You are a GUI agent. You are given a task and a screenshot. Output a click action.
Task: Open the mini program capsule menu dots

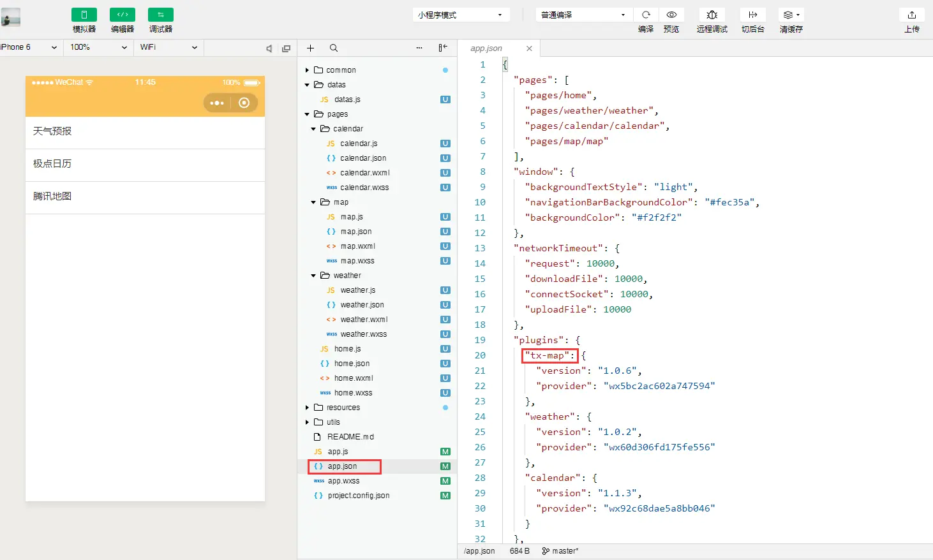coord(217,103)
